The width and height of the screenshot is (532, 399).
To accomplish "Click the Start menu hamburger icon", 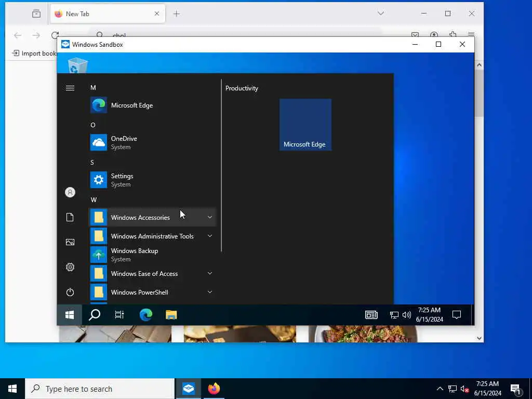I will point(70,88).
